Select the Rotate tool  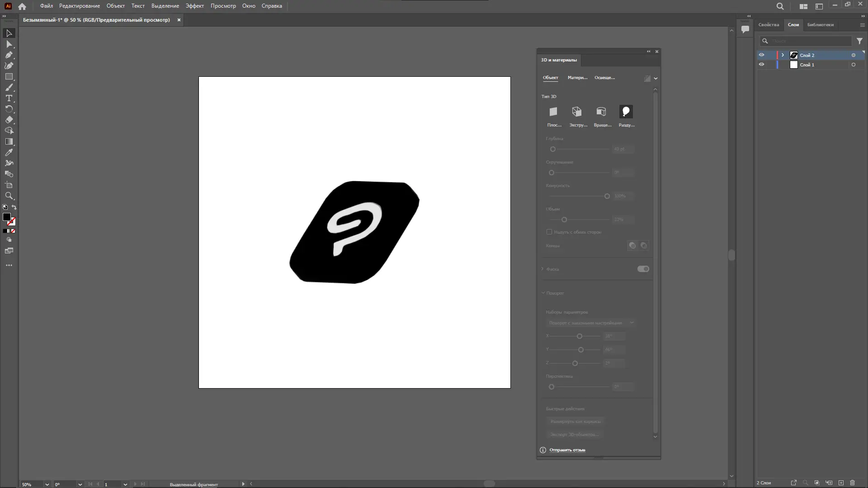(9, 109)
